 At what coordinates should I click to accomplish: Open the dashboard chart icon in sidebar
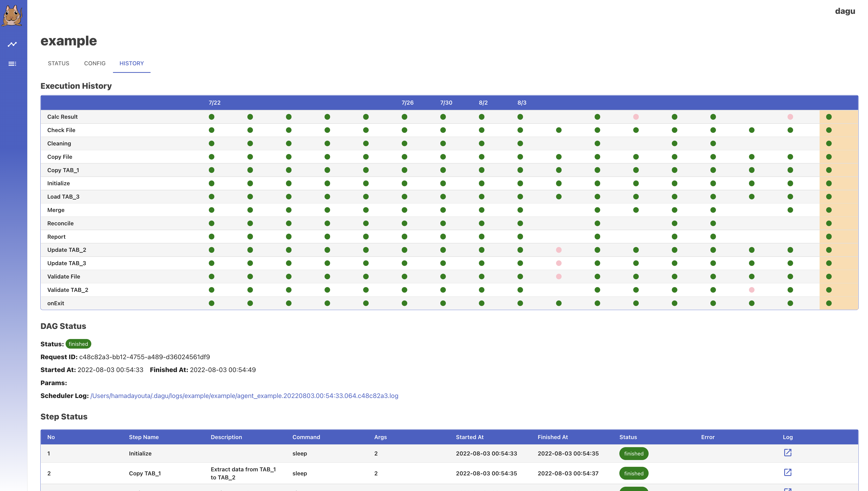coord(12,44)
